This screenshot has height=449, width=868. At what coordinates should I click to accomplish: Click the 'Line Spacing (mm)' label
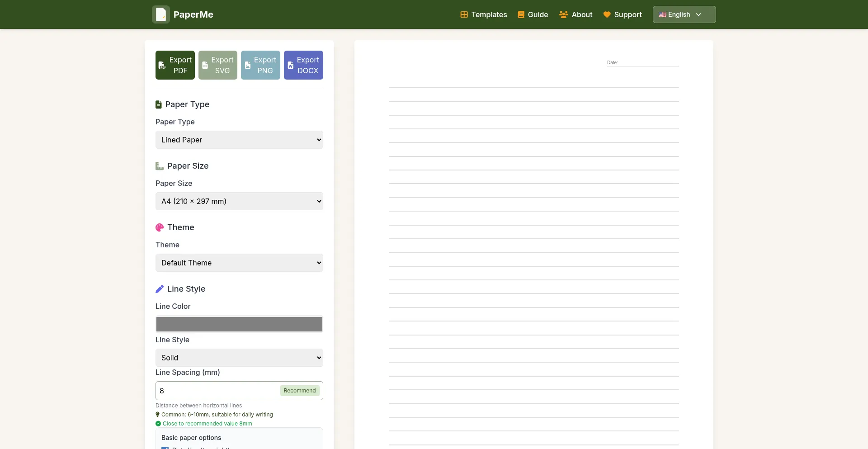tap(188, 372)
